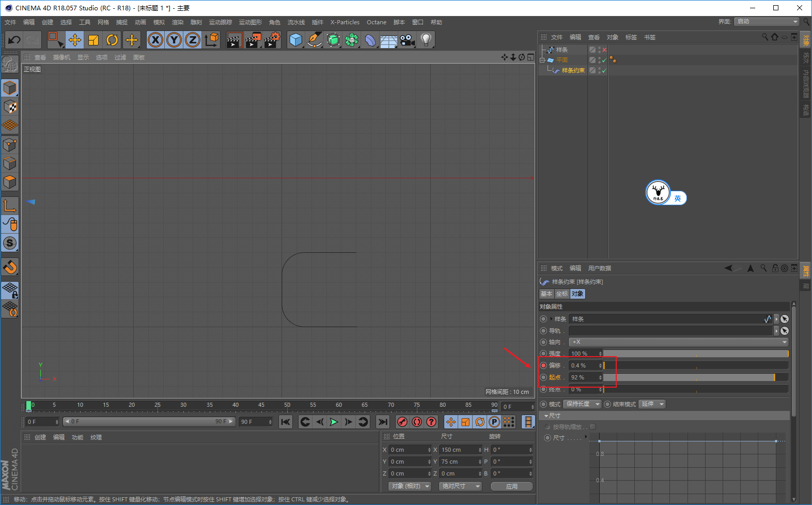Toggle 终点 keyframe circle
Screen dimensions: 812x505
[543, 389]
